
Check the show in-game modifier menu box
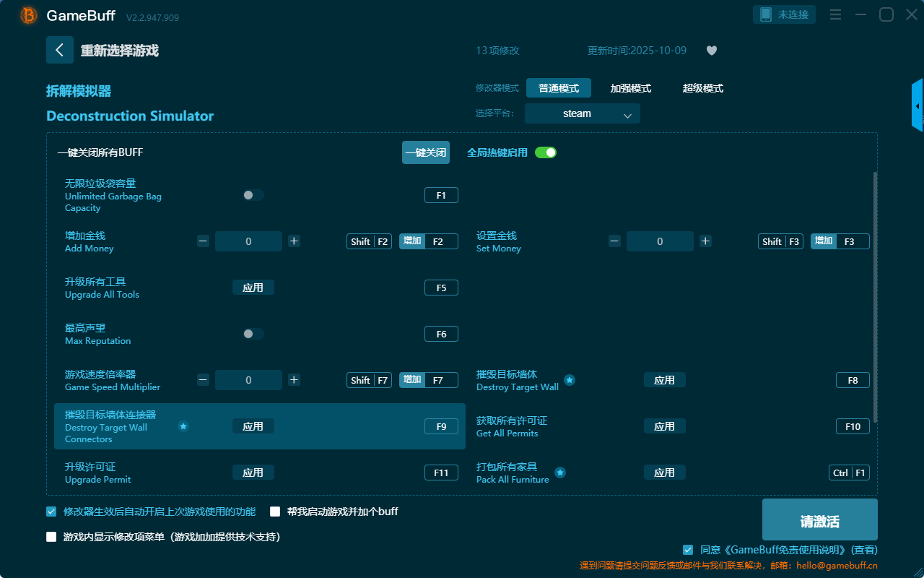click(x=51, y=537)
